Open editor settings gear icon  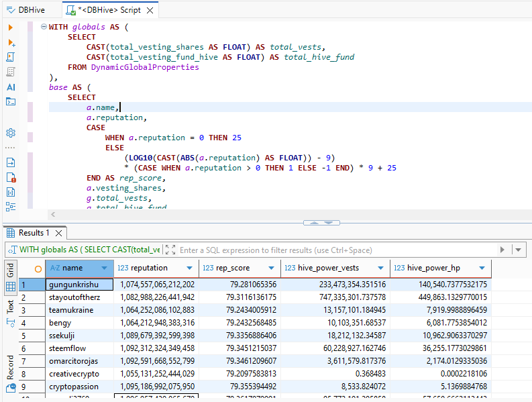tap(11, 133)
